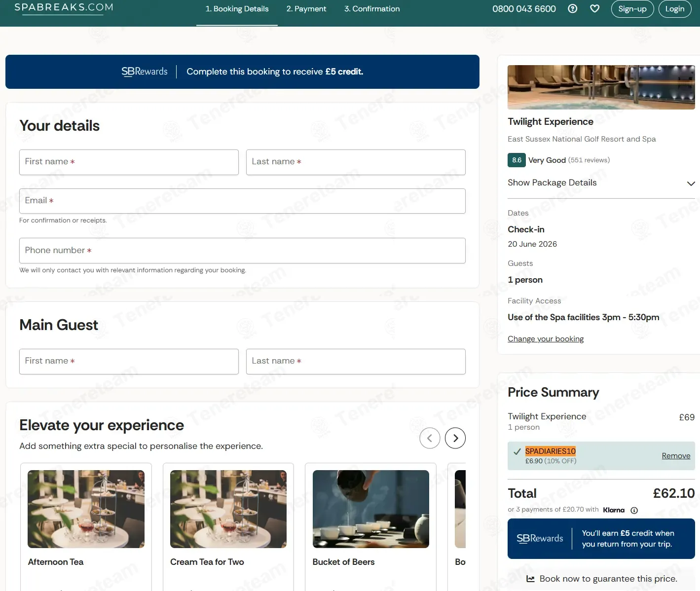Click the price guarantee chart icon
The width and height of the screenshot is (700, 591).
531,579
